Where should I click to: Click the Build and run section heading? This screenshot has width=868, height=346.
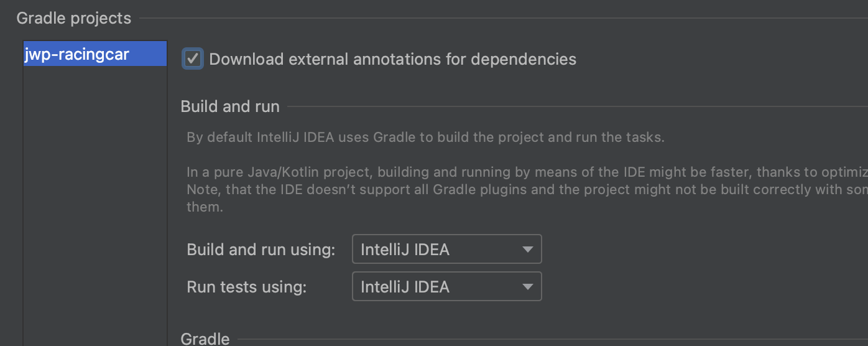coord(230,106)
